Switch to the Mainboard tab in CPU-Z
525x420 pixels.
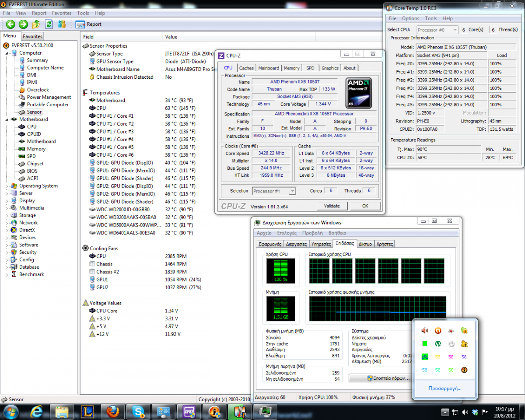(x=269, y=68)
